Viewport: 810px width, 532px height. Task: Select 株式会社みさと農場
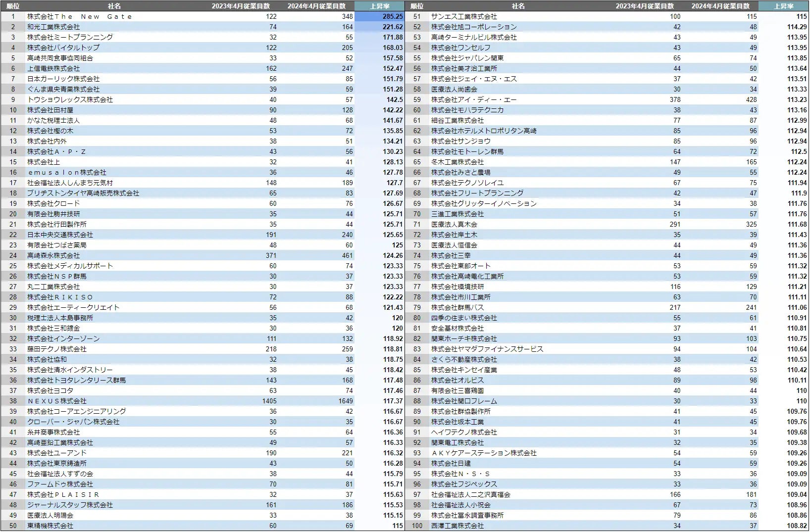[461, 172]
